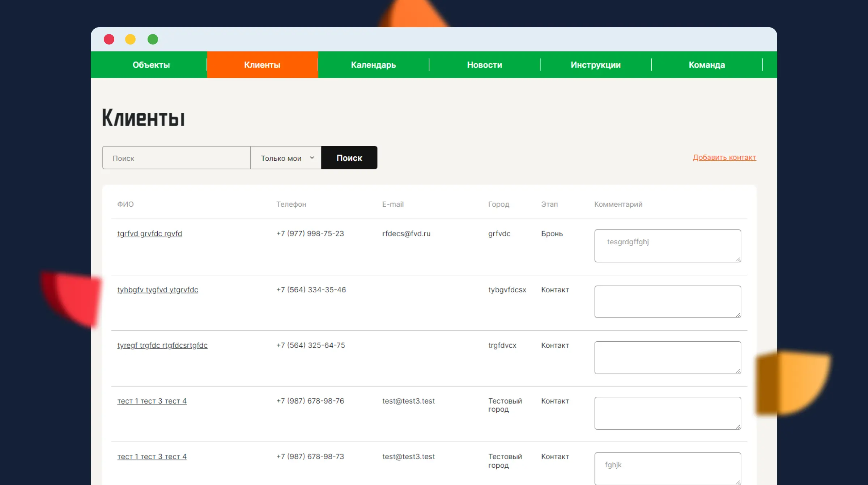Focus the Поиск text input field
The width and height of the screenshot is (868, 485).
(176, 158)
